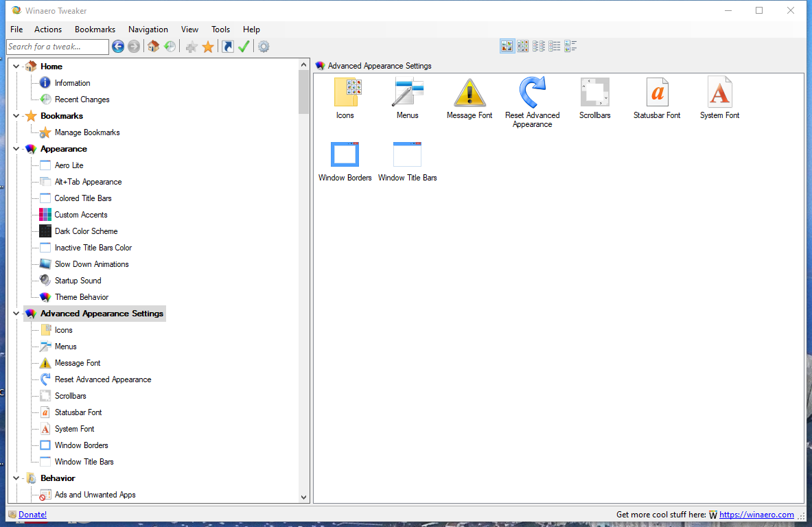Open the Tools menu
Screen dimensions: 812x527
pyautogui.click(x=220, y=30)
